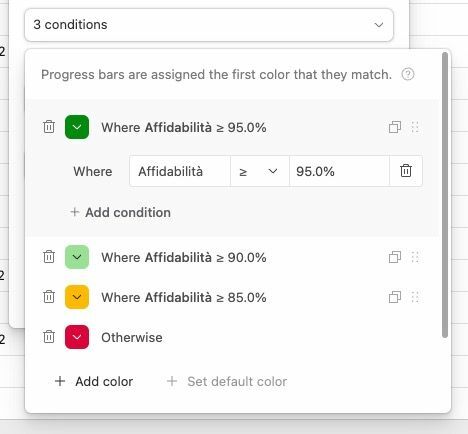
Task: Click the help question mark icon
Action: (x=408, y=74)
